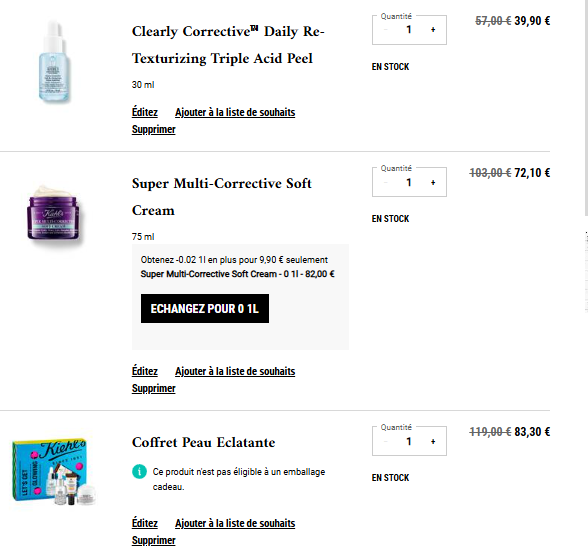Decrease quantity of Super Multi-Corrective Soft Cream
The image size is (588, 560).
click(x=386, y=183)
